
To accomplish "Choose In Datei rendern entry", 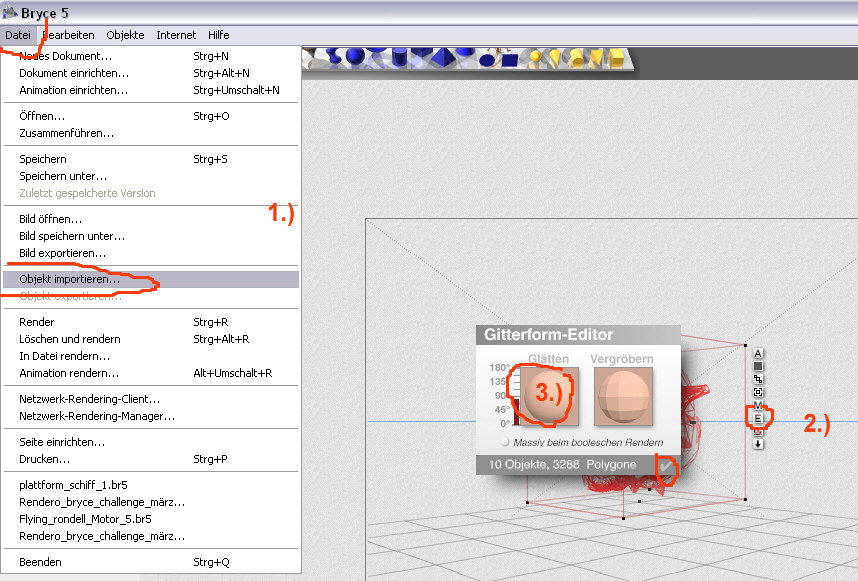I will pos(151,356).
